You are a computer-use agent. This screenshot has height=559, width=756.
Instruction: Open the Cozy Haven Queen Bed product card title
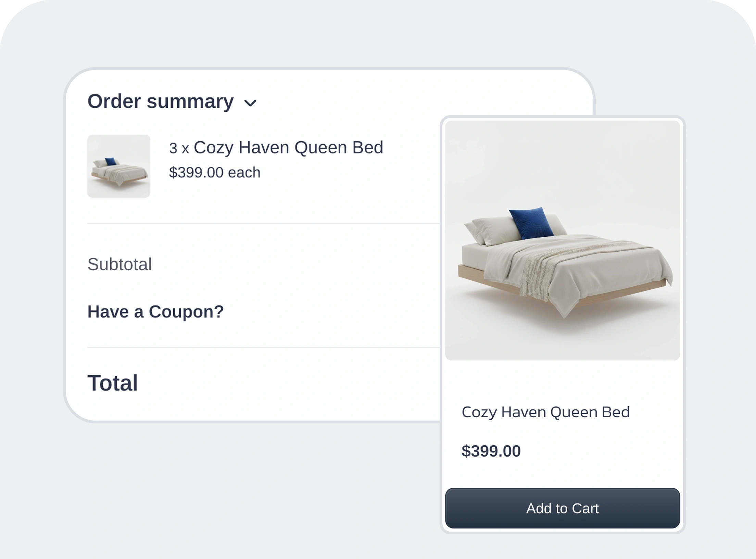545,412
